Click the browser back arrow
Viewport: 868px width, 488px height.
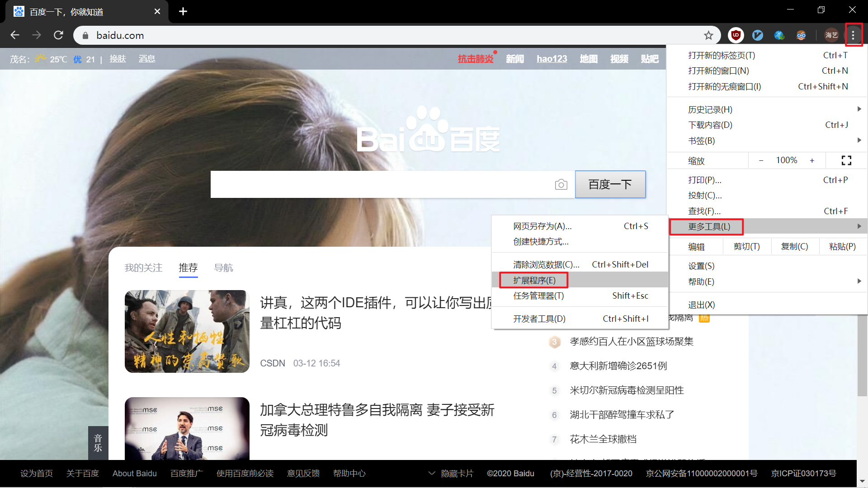[x=15, y=35]
